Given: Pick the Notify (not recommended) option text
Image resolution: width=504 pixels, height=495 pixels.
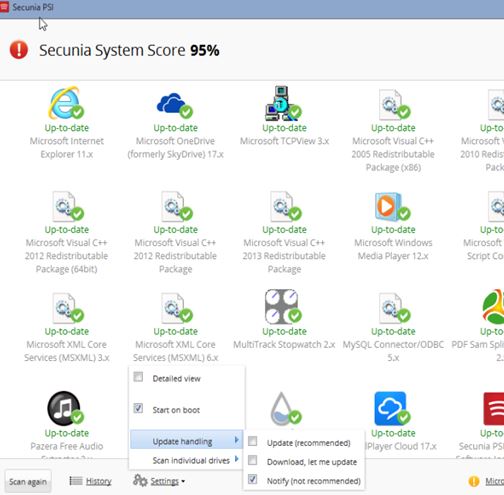Looking at the screenshot, I should coord(314,481).
